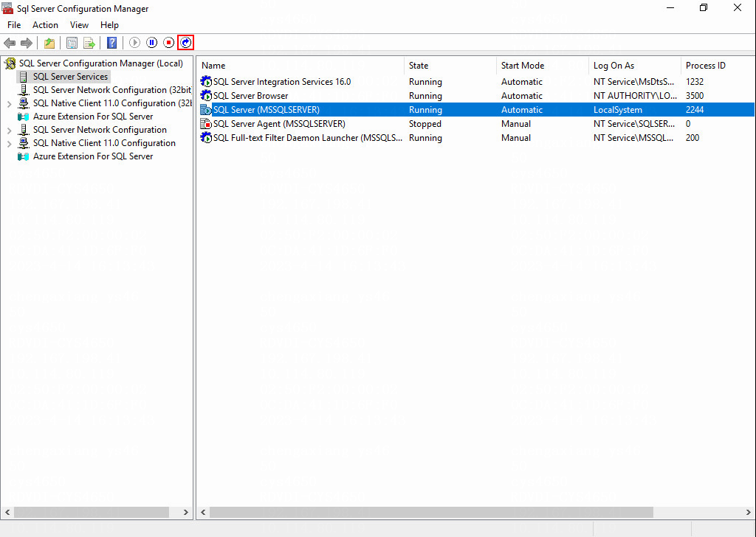This screenshot has height=537, width=756.
Task: Click the services list scroll left arrow
Action: click(203, 513)
